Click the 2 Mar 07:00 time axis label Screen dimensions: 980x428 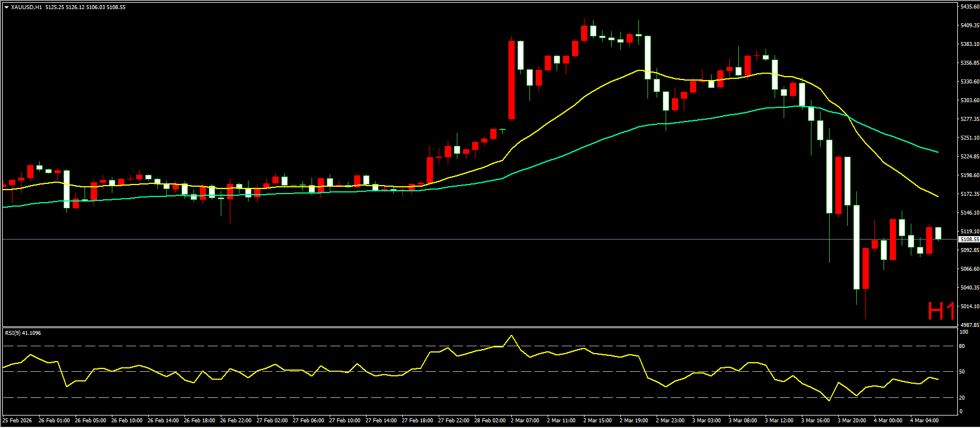[524, 421]
